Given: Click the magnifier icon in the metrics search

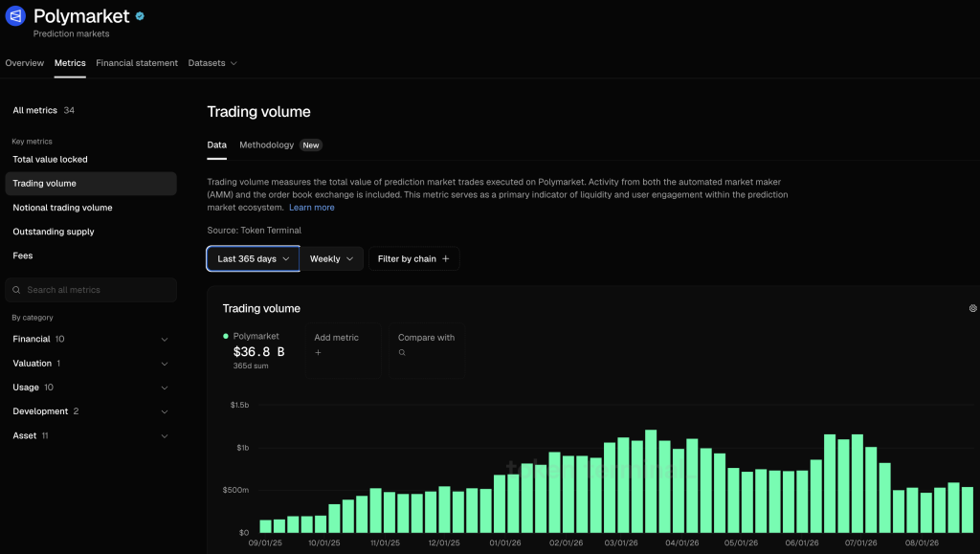Looking at the screenshot, I should 16,290.
